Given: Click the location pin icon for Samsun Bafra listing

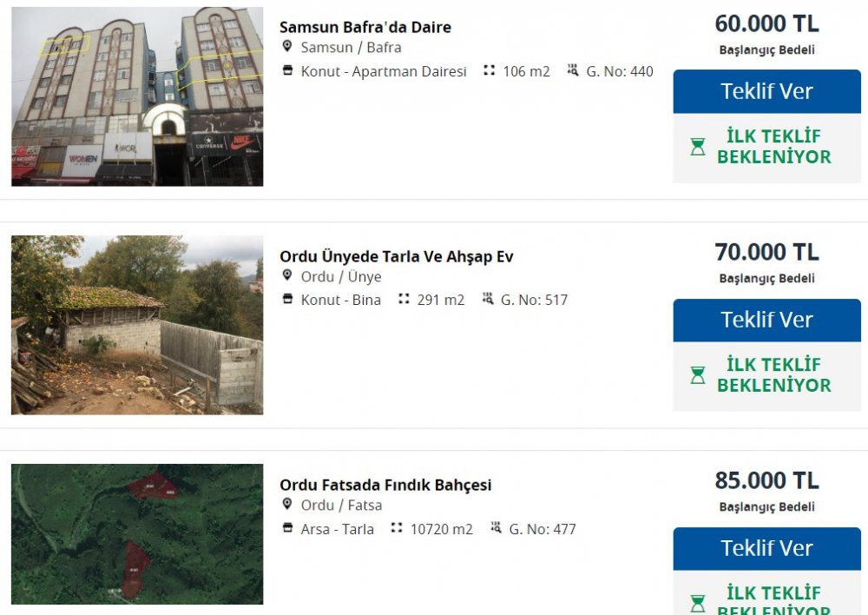Looking at the screenshot, I should (x=287, y=48).
